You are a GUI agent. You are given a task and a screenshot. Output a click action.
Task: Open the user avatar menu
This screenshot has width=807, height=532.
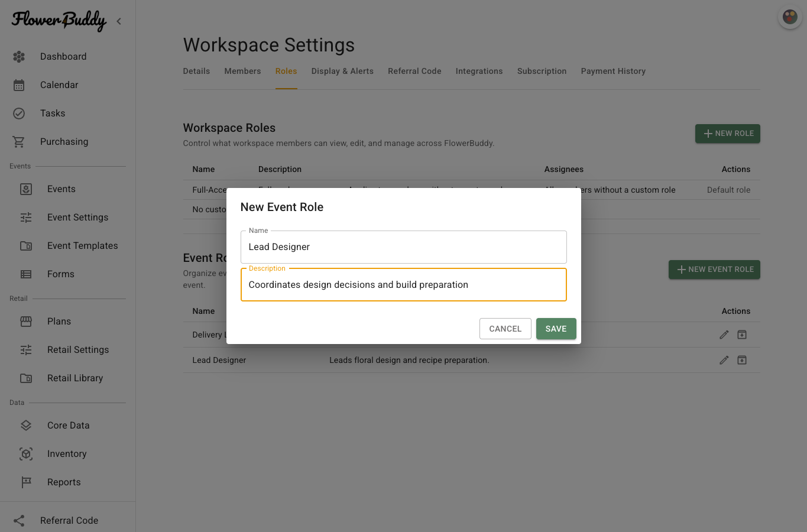(x=790, y=17)
